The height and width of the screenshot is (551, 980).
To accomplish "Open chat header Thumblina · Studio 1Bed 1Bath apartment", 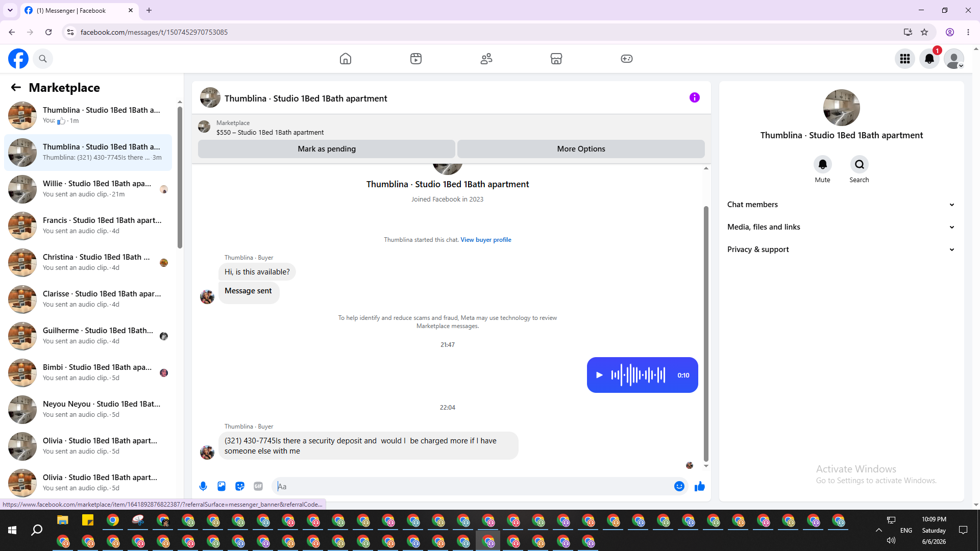I will pyautogui.click(x=306, y=98).
